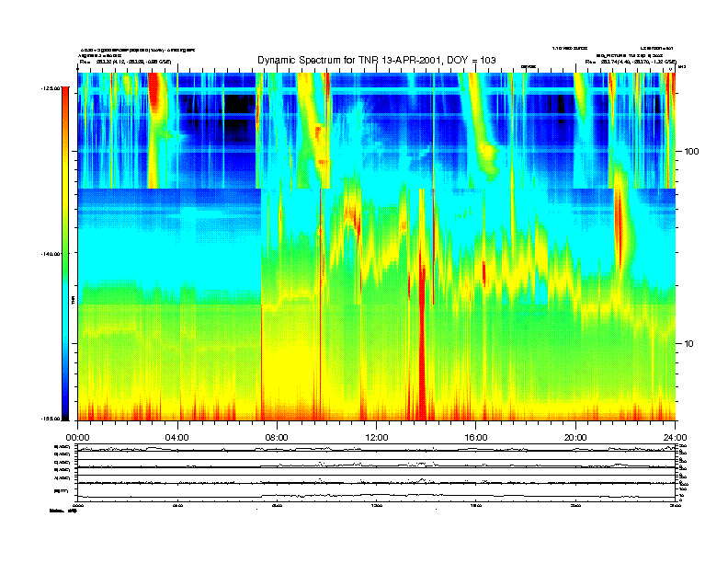Click the -140.00 colorbar scale label
Viewport: 728px width, 563px height.
(x=51, y=254)
